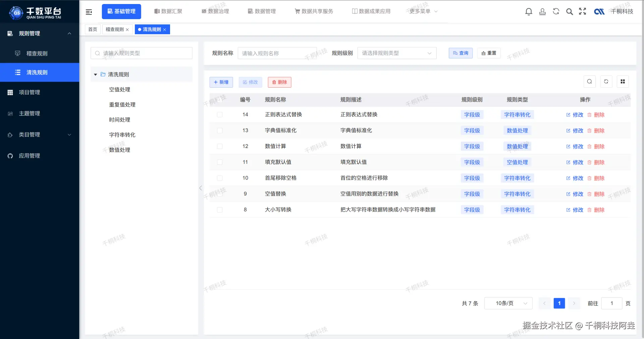This screenshot has width=644, height=339.
Task: Check the checkbox for rule 14
Action: [220, 115]
